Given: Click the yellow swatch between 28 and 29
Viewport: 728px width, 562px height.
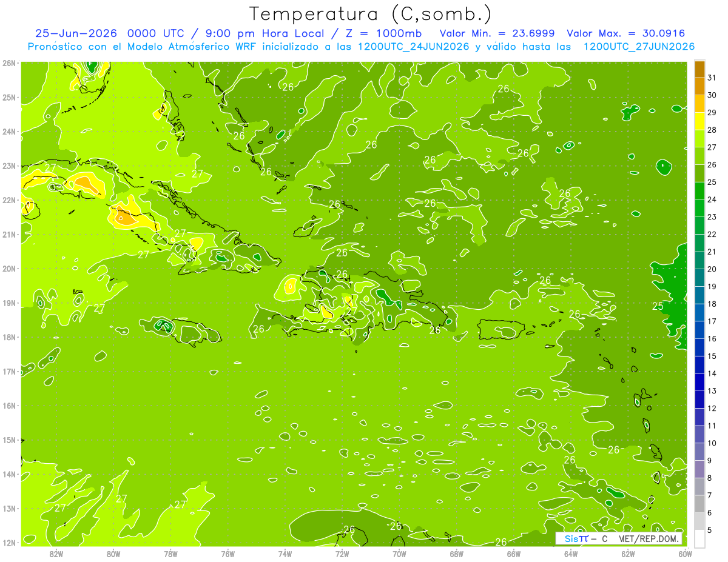Looking at the screenshot, I should coord(700,121).
